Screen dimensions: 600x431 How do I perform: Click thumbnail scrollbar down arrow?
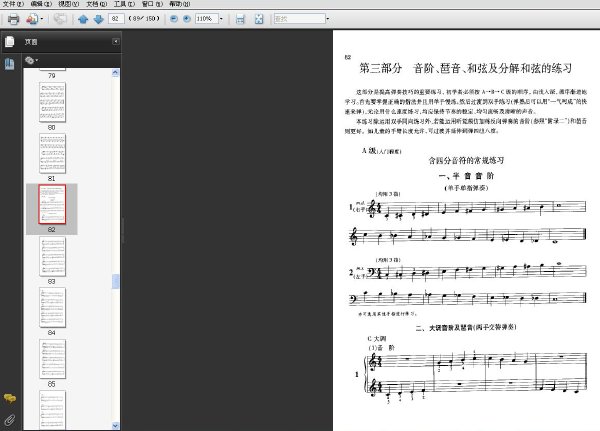pos(116,425)
